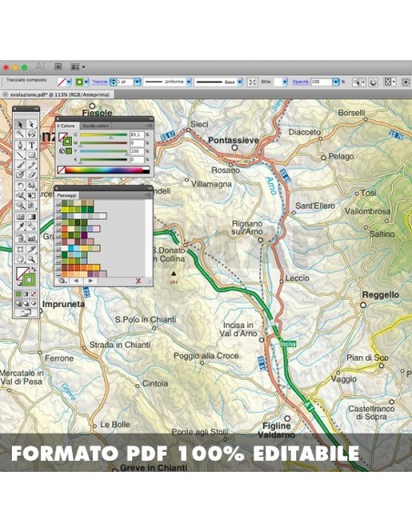Click the green stroke box in tools panel
Screen dimensions: 412x532
point(29,280)
